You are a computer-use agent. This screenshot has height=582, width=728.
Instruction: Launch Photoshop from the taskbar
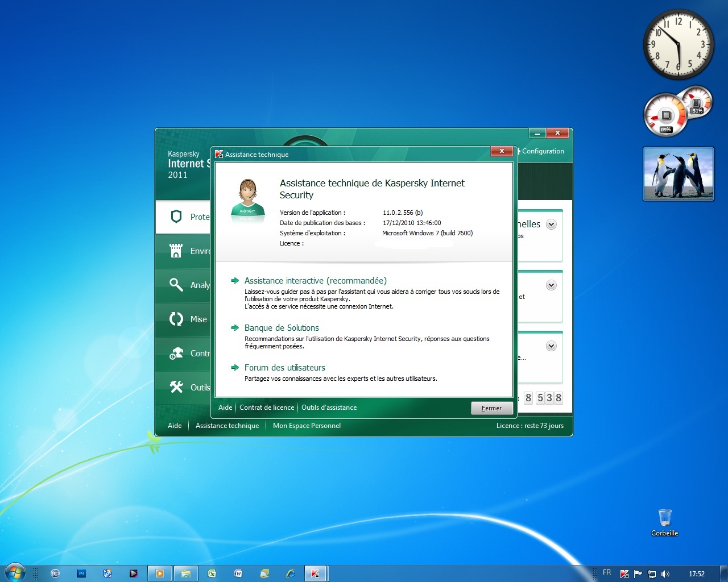(x=81, y=573)
